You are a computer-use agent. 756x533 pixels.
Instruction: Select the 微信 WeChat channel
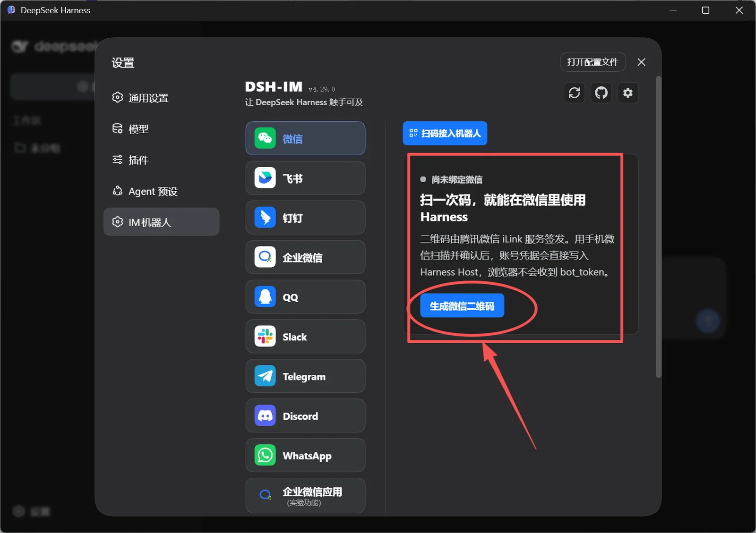coord(305,138)
